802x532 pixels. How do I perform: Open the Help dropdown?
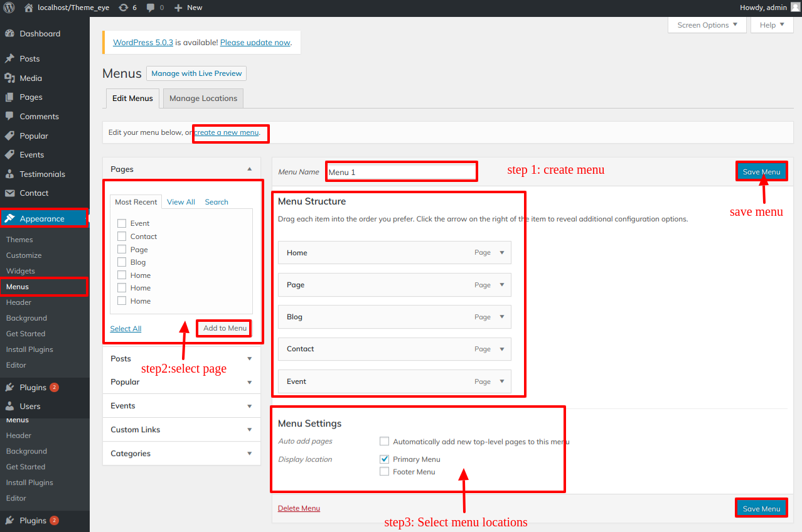coord(772,25)
